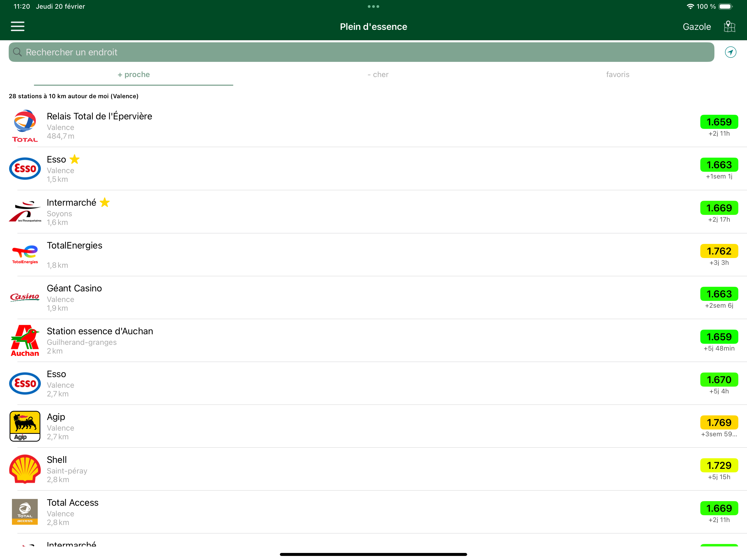Open Géant Casino station details
This screenshot has height=560, width=747.
(373, 297)
